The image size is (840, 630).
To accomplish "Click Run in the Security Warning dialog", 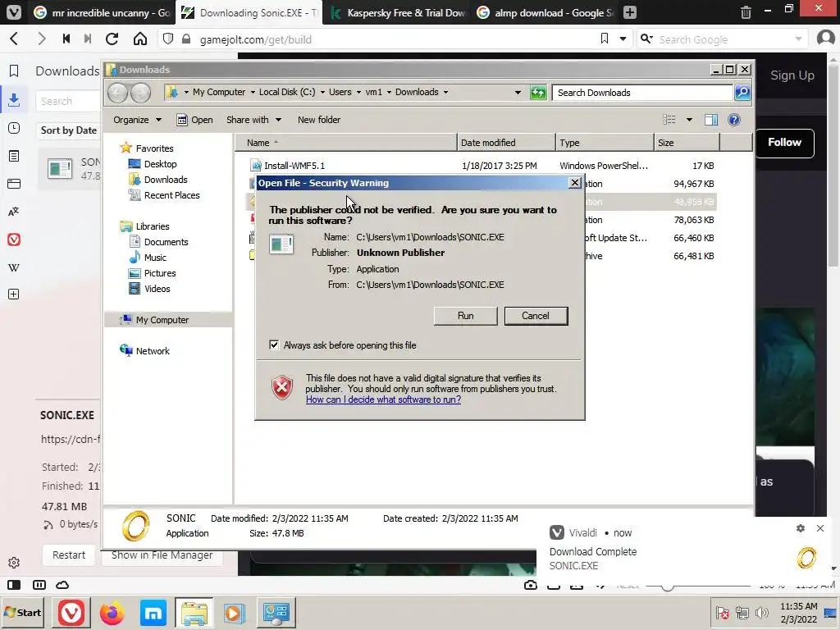I will [x=465, y=316].
